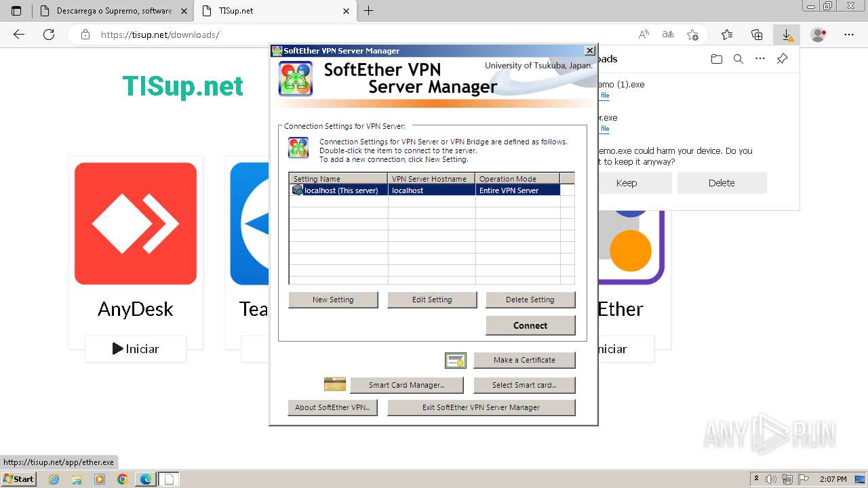Add page to favorites
The width and height of the screenshot is (868, 488).
click(692, 35)
